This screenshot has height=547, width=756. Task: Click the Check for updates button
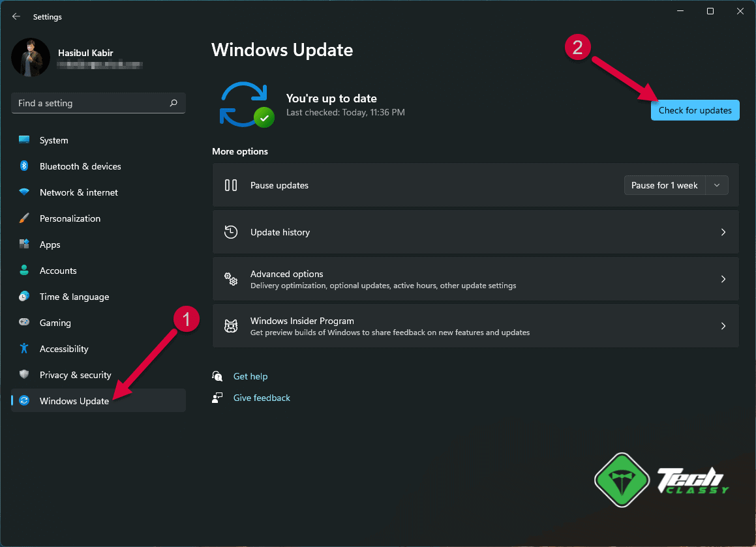[x=695, y=110]
